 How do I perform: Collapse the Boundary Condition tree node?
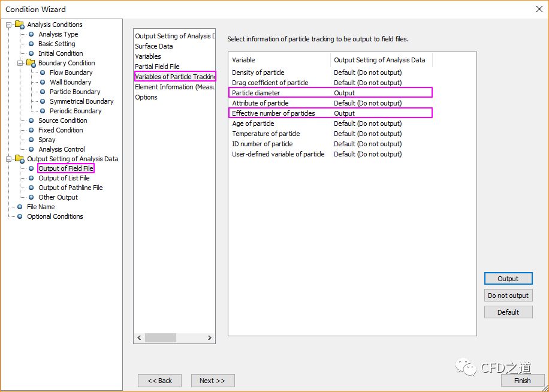tap(20, 63)
